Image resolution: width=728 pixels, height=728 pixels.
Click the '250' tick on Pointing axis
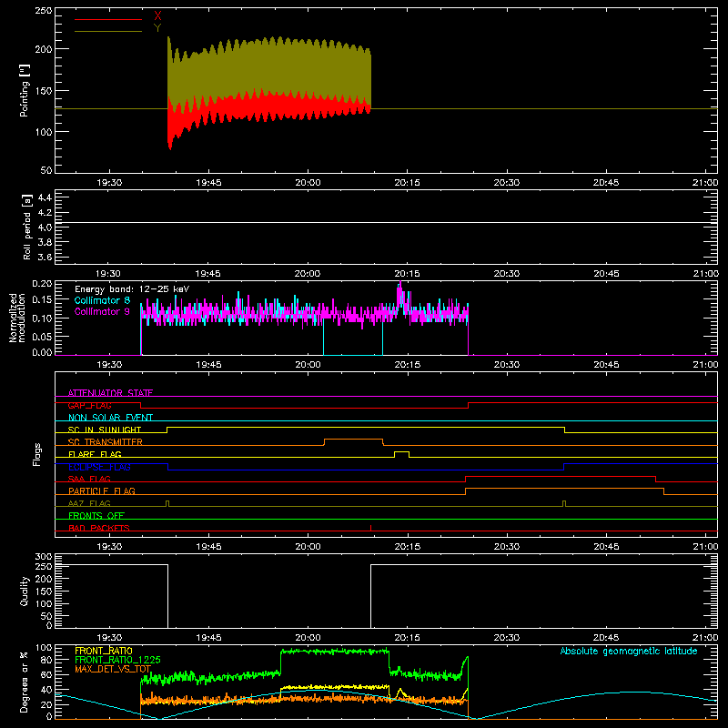(44, 10)
